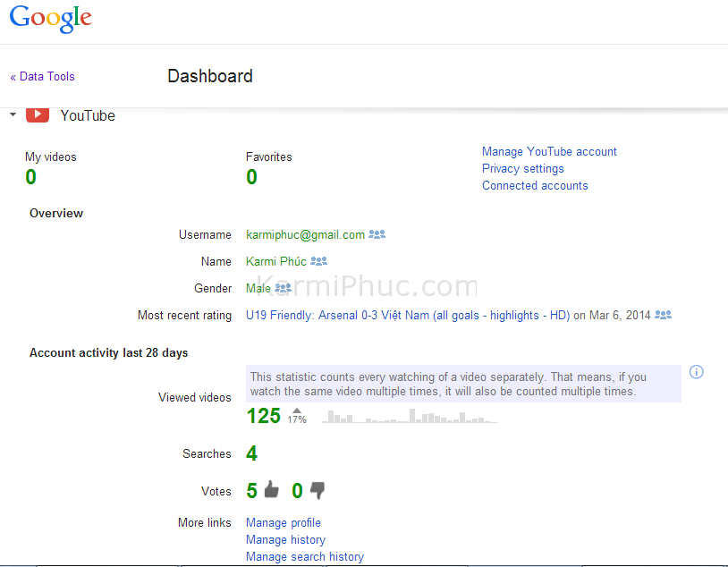The height and width of the screenshot is (567, 728).
Task: Open Manage profile link
Action: pyautogui.click(x=284, y=523)
